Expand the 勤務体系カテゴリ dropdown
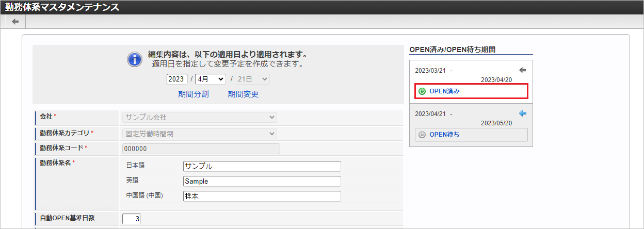The width and height of the screenshot is (644, 229). tap(200, 134)
